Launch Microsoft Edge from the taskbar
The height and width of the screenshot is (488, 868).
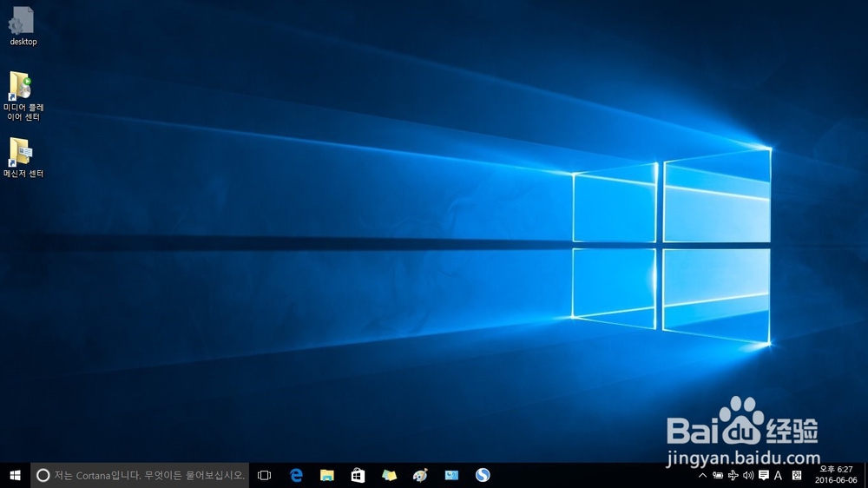pos(296,475)
